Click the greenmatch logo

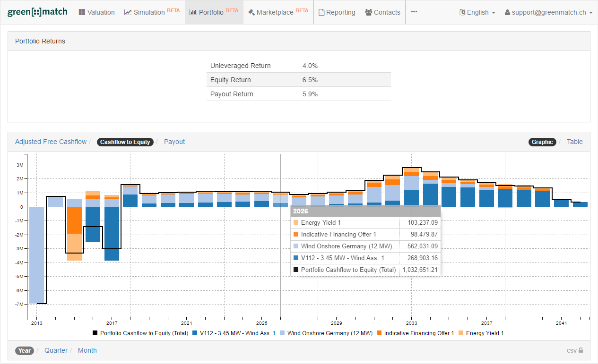pos(37,12)
